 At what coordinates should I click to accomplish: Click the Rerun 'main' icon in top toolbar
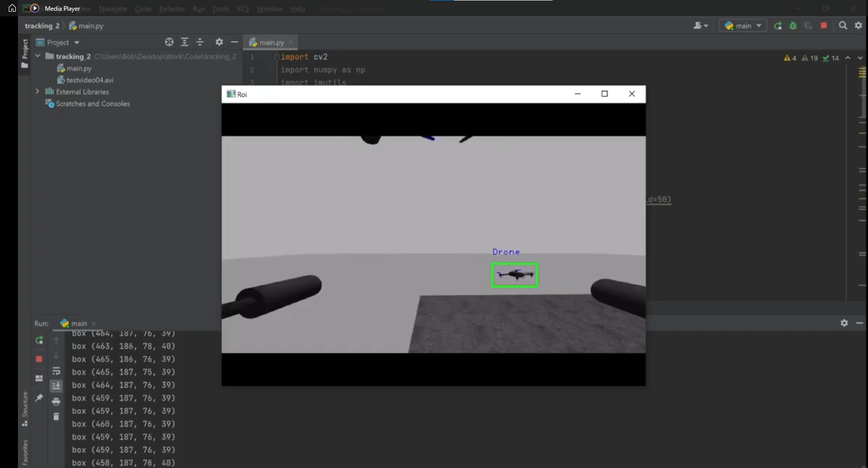tap(778, 26)
